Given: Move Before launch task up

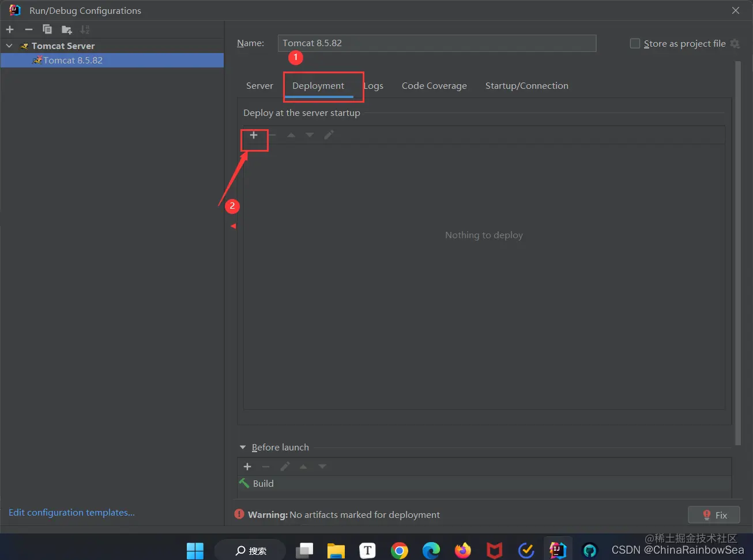Looking at the screenshot, I should [x=303, y=467].
